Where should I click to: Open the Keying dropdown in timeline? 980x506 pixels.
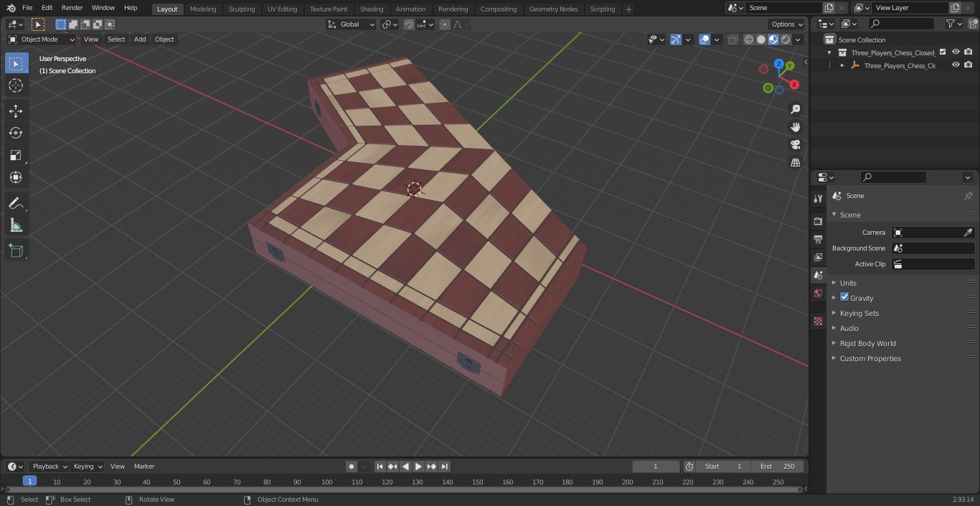tap(88, 467)
